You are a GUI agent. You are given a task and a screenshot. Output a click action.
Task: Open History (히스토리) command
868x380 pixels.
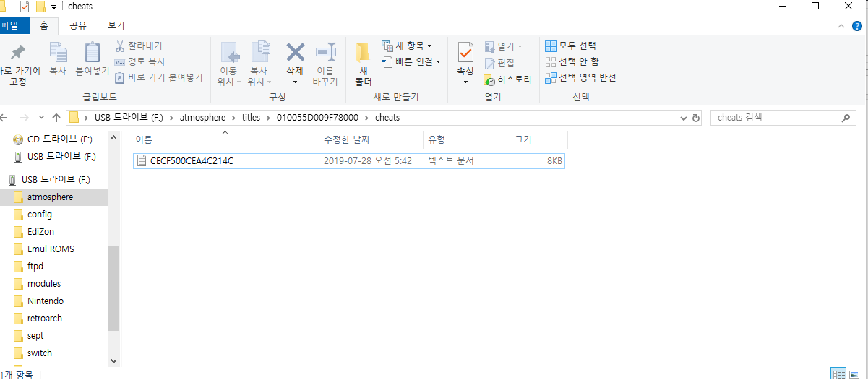coord(507,79)
